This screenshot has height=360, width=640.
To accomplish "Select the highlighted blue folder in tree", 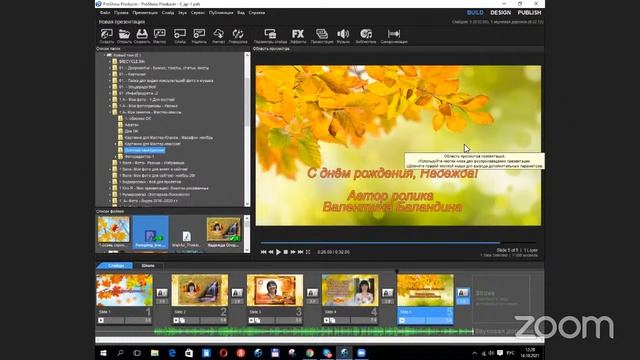I will click(144, 150).
